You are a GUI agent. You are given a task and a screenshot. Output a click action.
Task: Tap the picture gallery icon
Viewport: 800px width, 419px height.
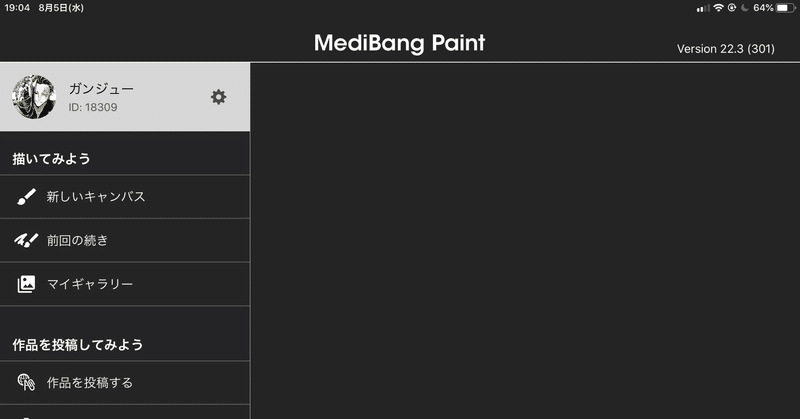(x=26, y=284)
